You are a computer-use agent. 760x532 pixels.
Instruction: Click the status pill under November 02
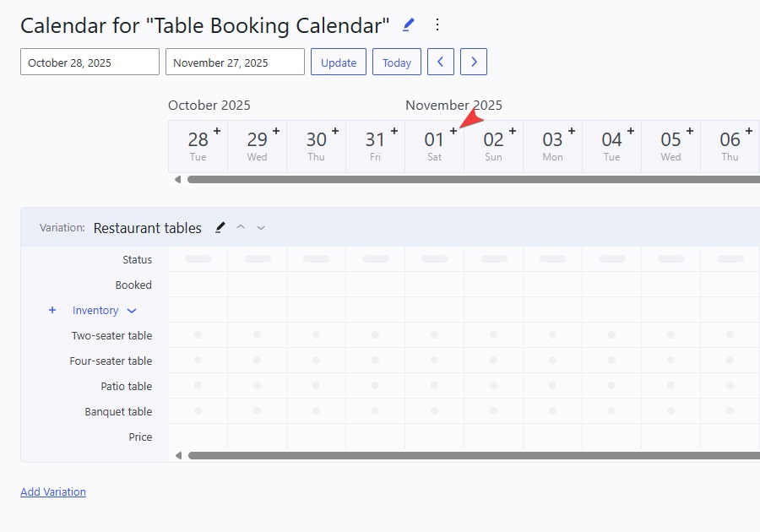(x=493, y=259)
